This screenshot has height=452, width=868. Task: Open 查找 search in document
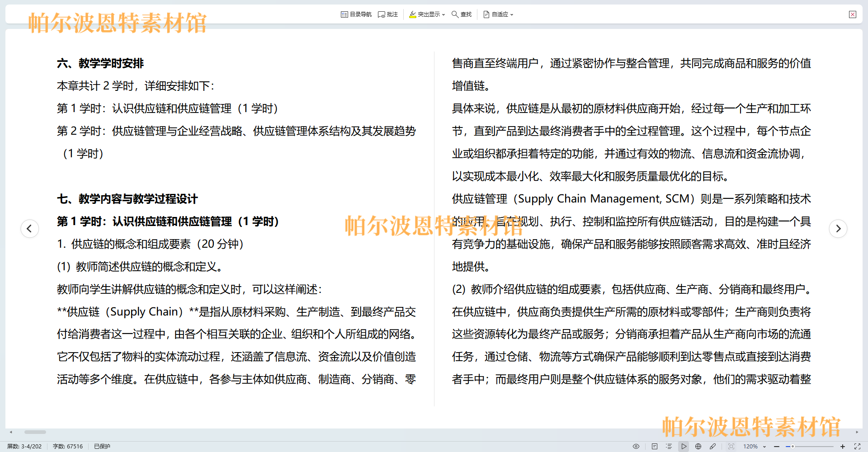pyautogui.click(x=462, y=14)
